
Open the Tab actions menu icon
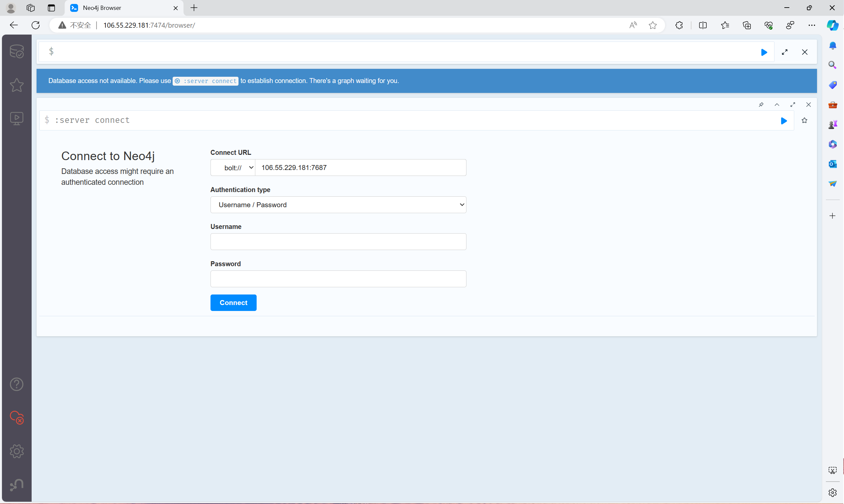pos(51,8)
